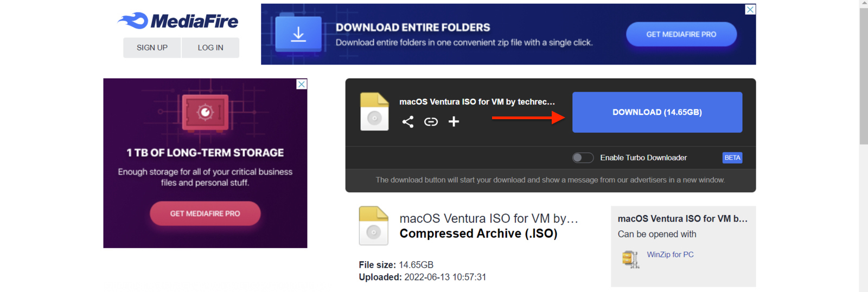The width and height of the screenshot is (868, 292).
Task: Click the WinZip application icon
Action: [630, 259]
